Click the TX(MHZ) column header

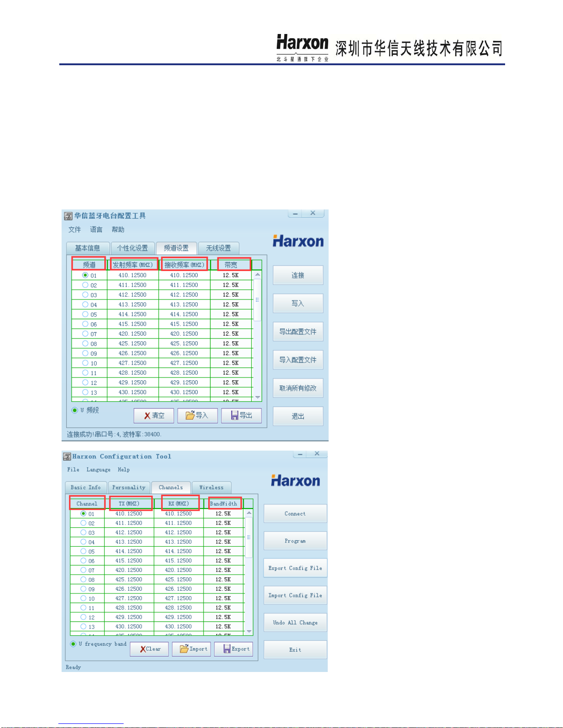pyautogui.click(x=129, y=503)
